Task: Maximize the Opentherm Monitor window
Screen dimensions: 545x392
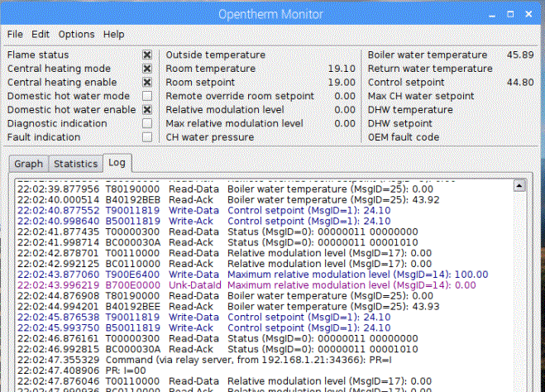Action: (510, 14)
